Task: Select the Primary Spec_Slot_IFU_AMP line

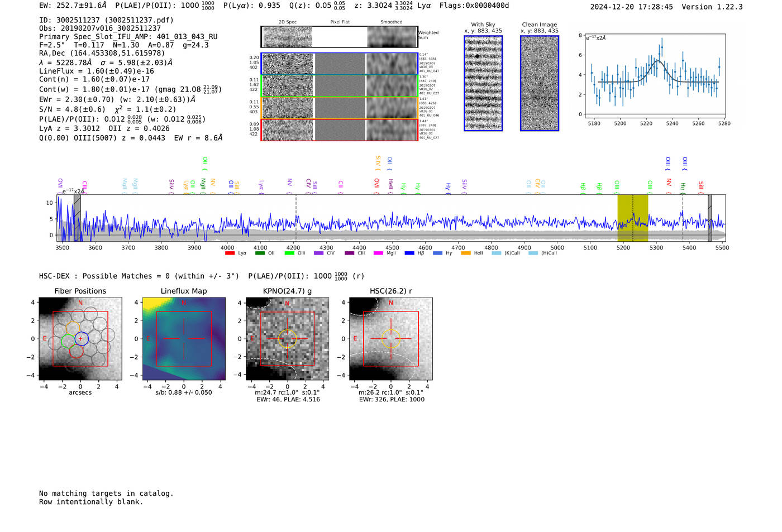Action: 128,37
